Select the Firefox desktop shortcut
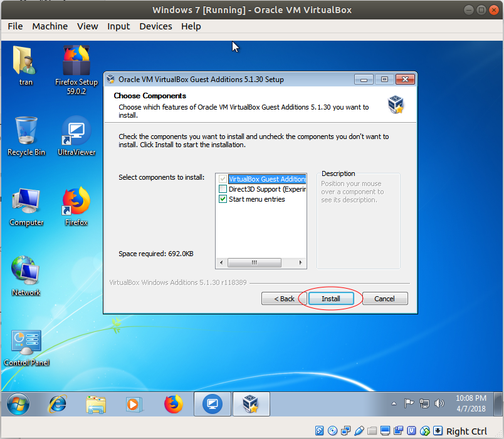 pos(76,207)
